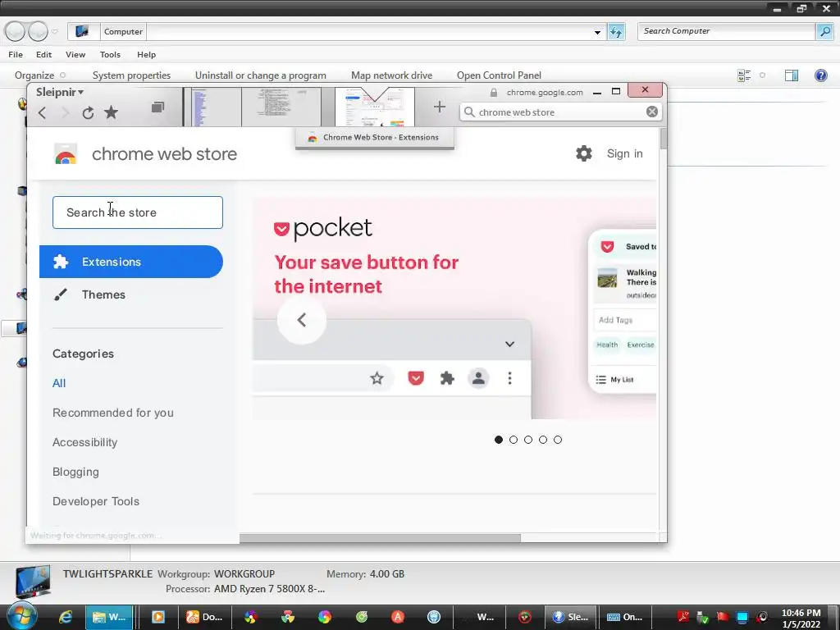Viewport: 840px width, 630px height.
Task: Open the Edit menu in Explorer
Action: click(x=44, y=55)
